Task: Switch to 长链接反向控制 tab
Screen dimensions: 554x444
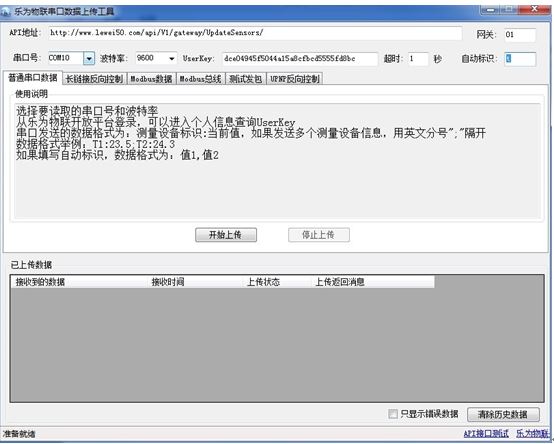Action: coord(94,79)
